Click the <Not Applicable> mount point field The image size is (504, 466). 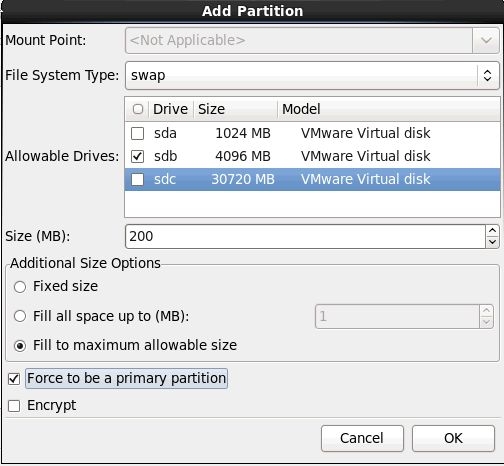tap(299, 40)
